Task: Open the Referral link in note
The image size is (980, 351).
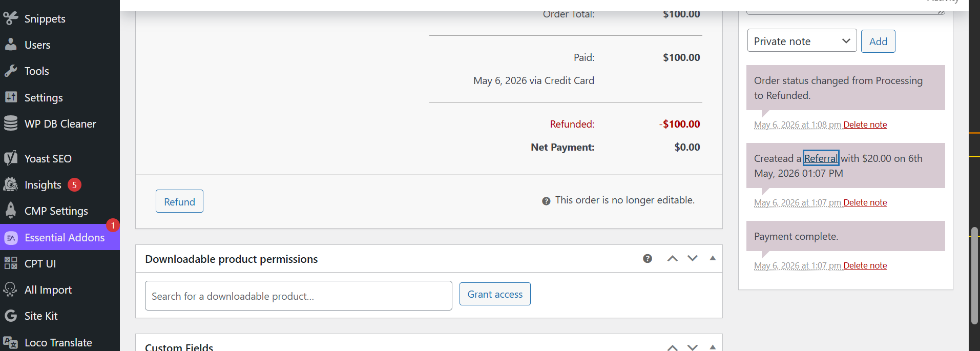Action: tap(821, 158)
